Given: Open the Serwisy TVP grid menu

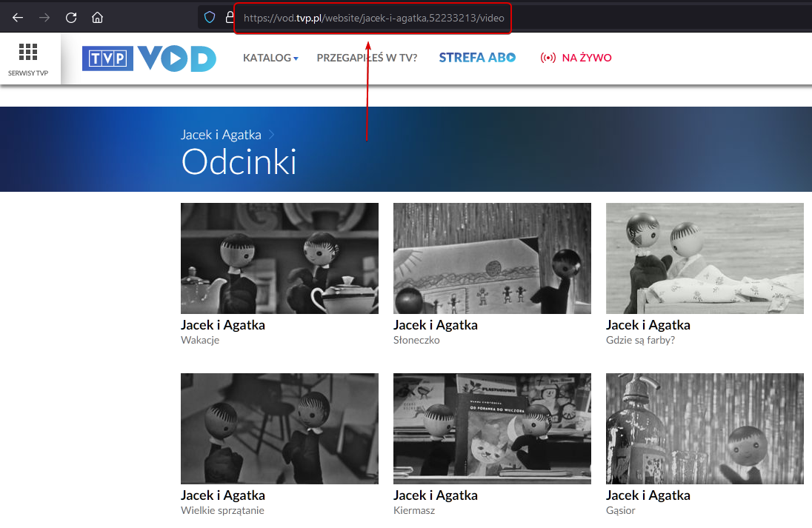Looking at the screenshot, I should 28,59.
